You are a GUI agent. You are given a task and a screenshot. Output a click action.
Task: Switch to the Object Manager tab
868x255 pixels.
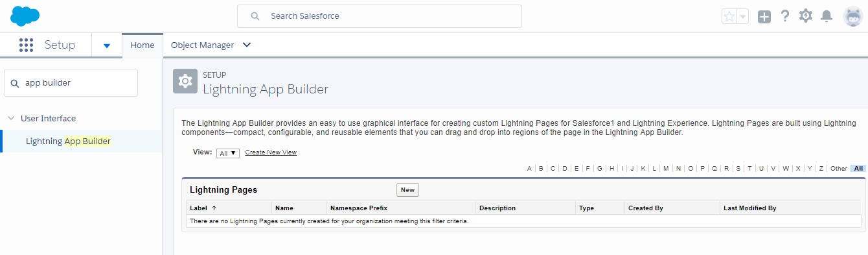[202, 45]
